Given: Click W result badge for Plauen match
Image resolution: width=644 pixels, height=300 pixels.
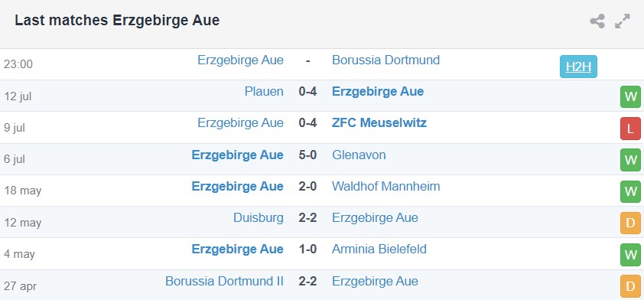Looking at the screenshot, I should [630, 97].
